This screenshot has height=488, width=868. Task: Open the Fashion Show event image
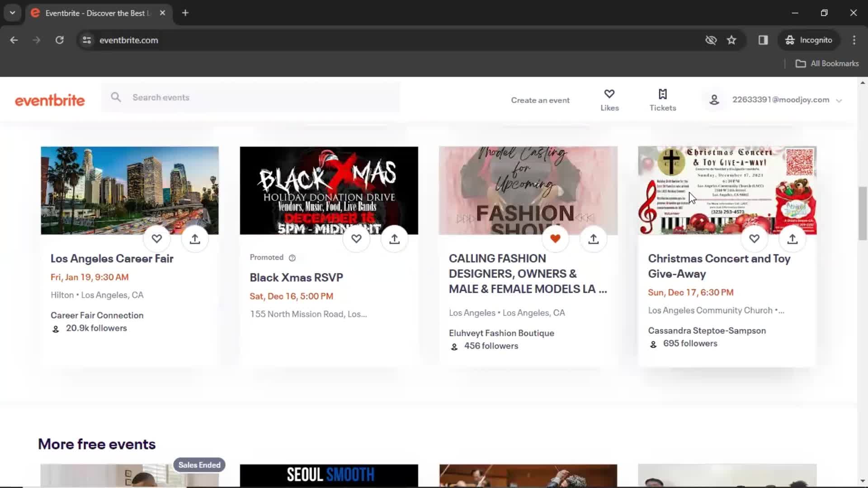[528, 190]
